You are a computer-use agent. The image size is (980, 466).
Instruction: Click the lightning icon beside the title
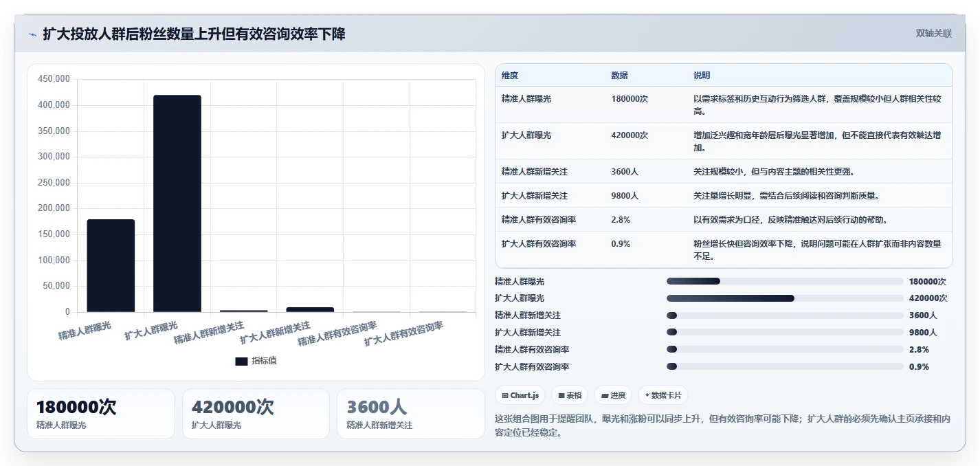click(32, 34)
